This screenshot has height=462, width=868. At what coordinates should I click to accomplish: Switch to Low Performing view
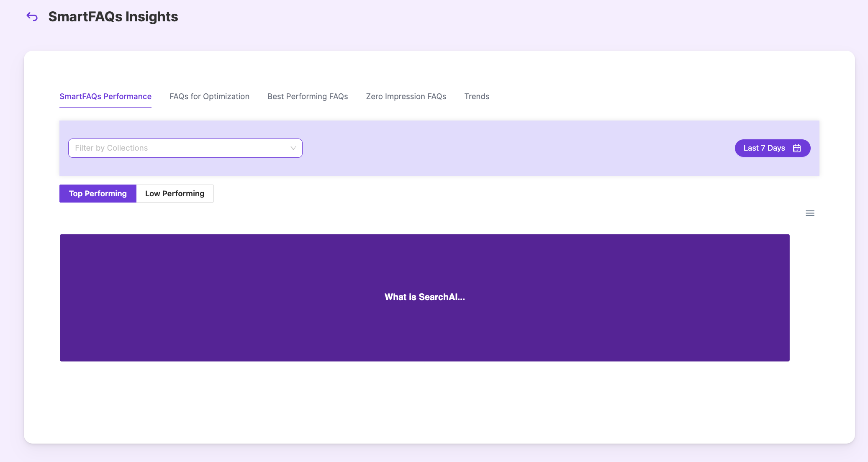click(175, 193)
